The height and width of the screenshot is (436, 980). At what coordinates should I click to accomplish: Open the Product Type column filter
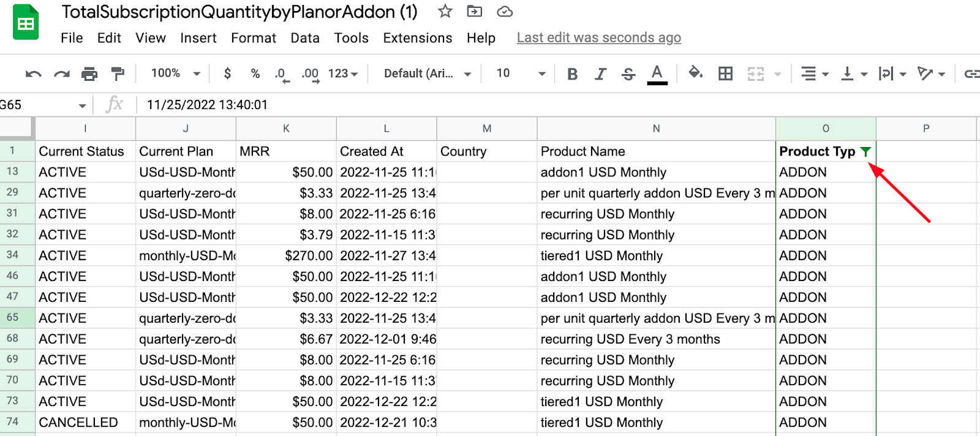point(865,152)
